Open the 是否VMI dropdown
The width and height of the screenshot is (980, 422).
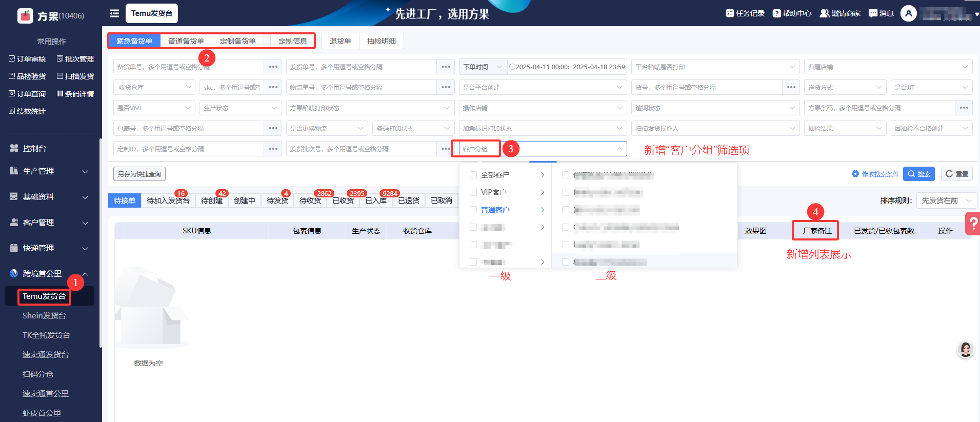pyautogui.click(x=154, y=108)
